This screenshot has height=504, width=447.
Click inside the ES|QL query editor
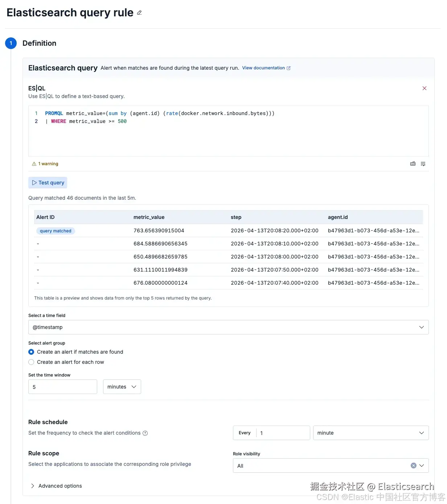(x=229, y=131)
